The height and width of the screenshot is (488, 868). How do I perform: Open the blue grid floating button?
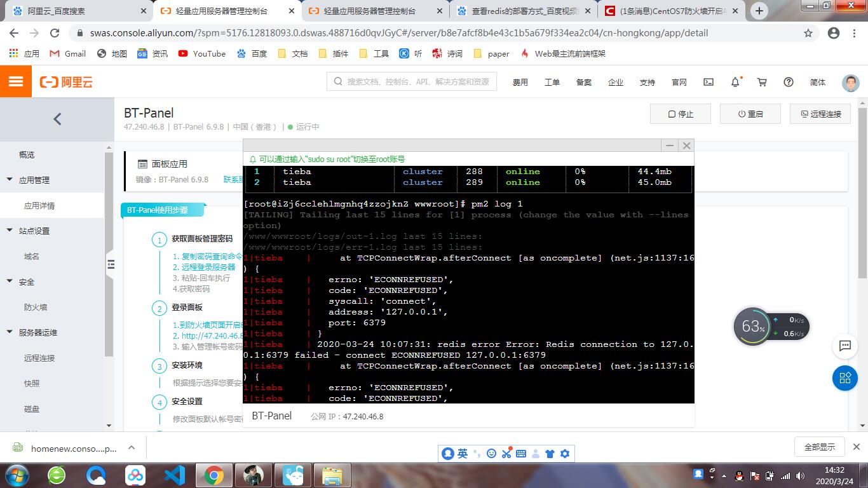(845, 378)
